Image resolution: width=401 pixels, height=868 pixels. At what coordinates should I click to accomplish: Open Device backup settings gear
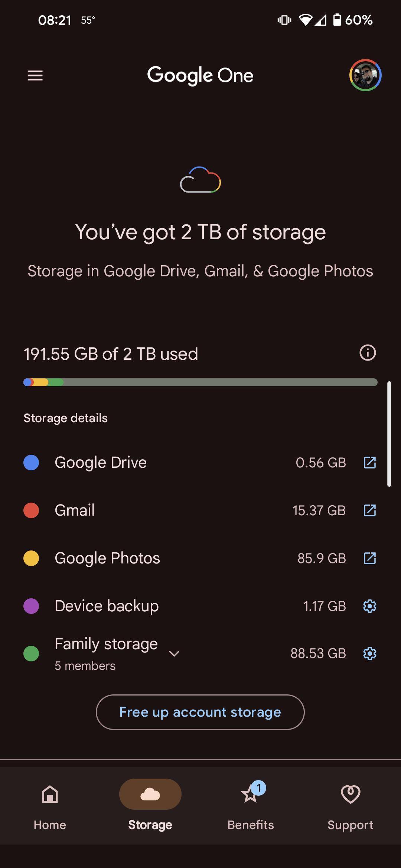(x=369, y=606)
